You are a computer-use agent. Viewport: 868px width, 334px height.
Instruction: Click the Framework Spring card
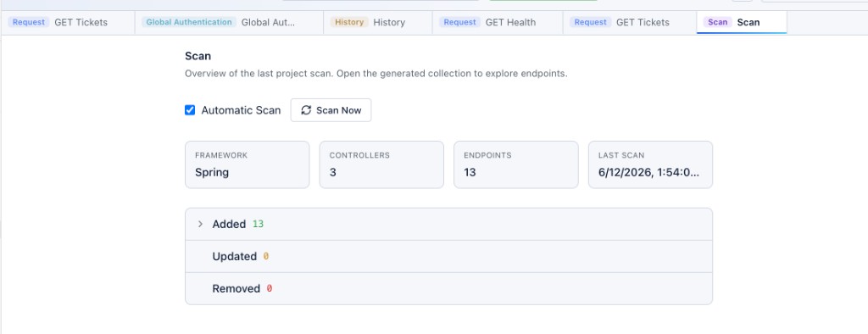point(248,164)
